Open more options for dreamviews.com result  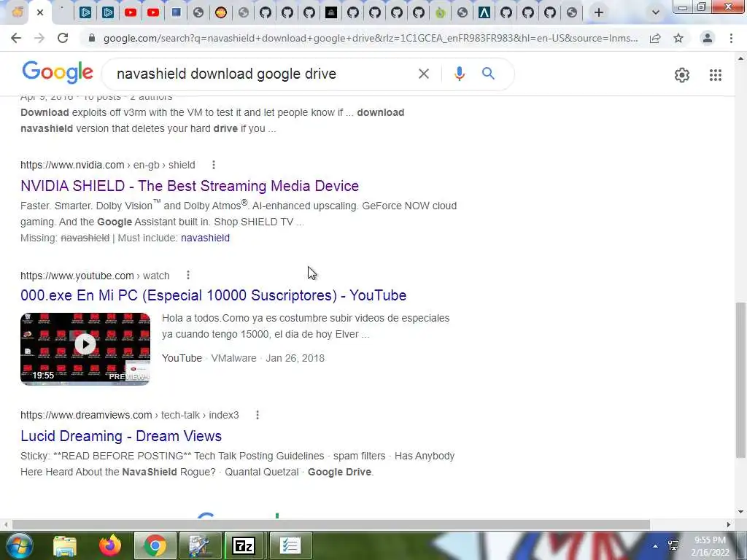tap(258, 415)
